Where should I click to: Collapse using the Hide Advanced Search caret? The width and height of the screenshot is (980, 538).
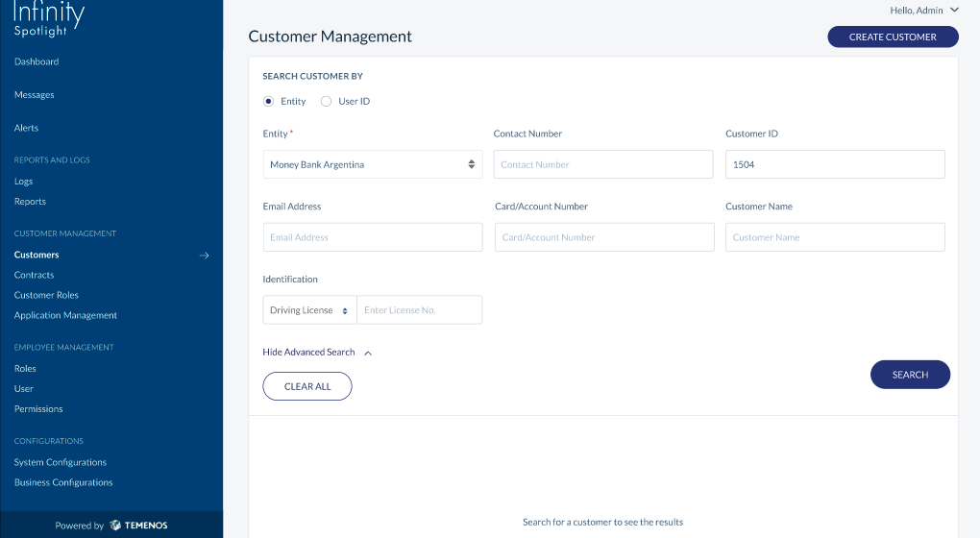368,353
